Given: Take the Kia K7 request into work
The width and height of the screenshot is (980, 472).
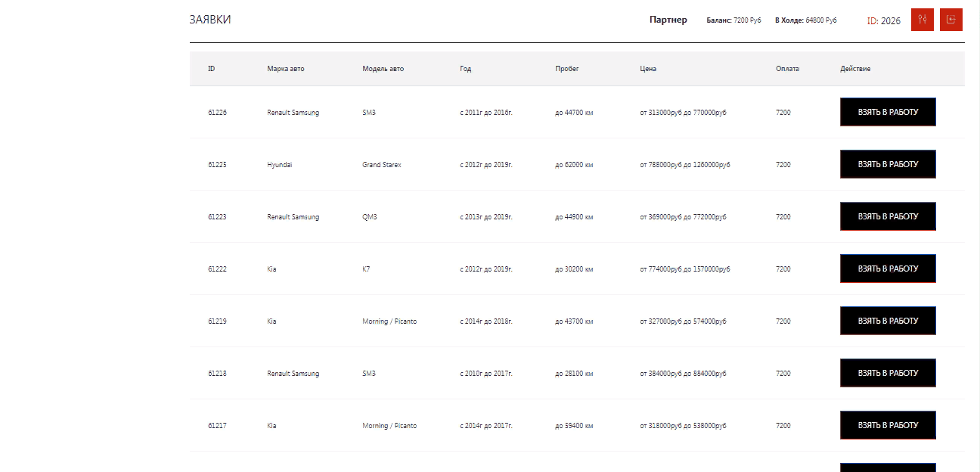Looking at the screenshot, I should (888, 269).
